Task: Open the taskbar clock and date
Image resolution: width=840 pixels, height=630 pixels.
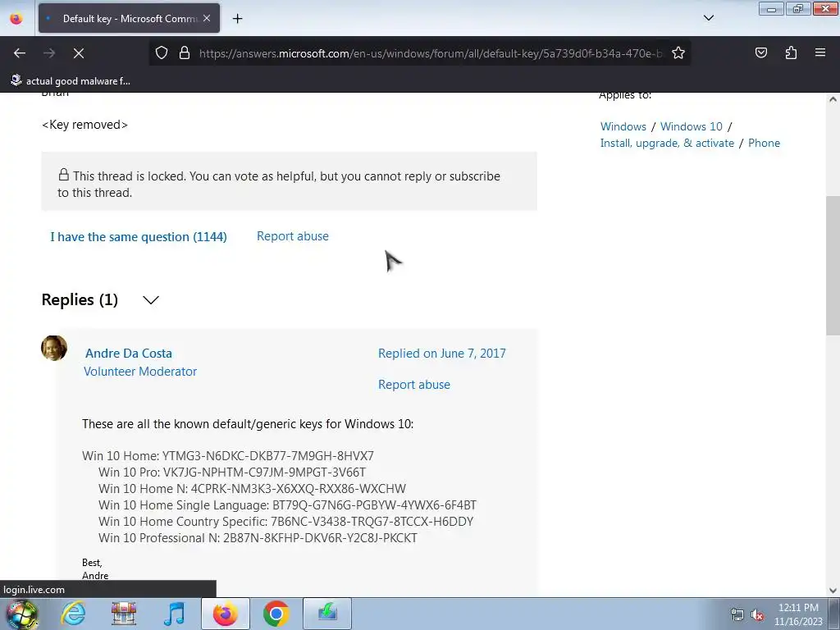Action: point(798,614)
